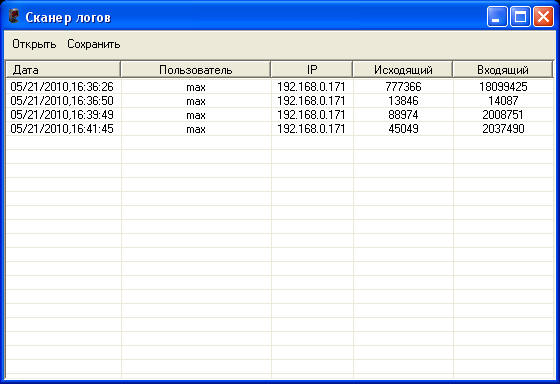Image resolution: width=560 pixels, height=384 pixels.
Task: Click incoming value 2008751
Action: [x=503, y=115]
